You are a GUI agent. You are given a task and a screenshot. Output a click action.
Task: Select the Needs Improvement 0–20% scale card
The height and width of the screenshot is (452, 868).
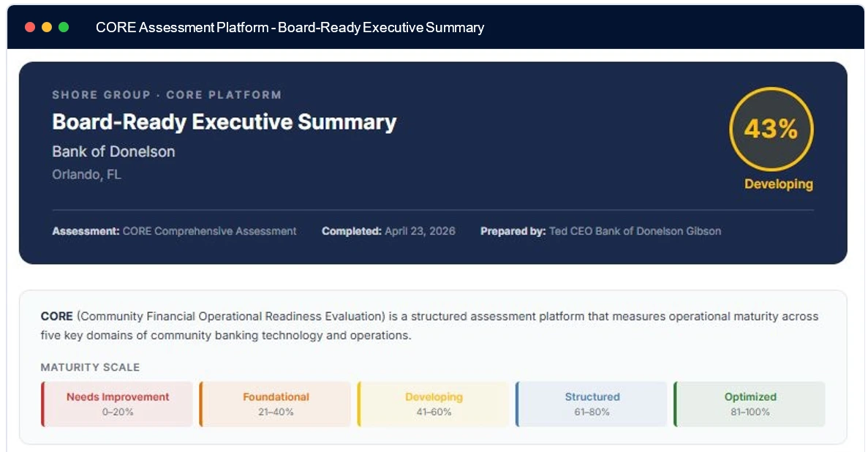[x=117, y=404]
